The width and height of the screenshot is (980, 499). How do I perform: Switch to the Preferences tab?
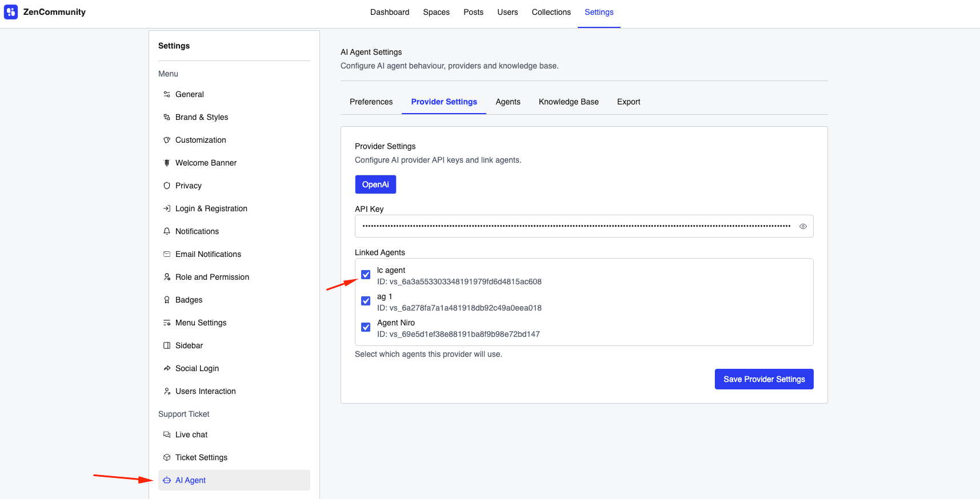point(371,102)
